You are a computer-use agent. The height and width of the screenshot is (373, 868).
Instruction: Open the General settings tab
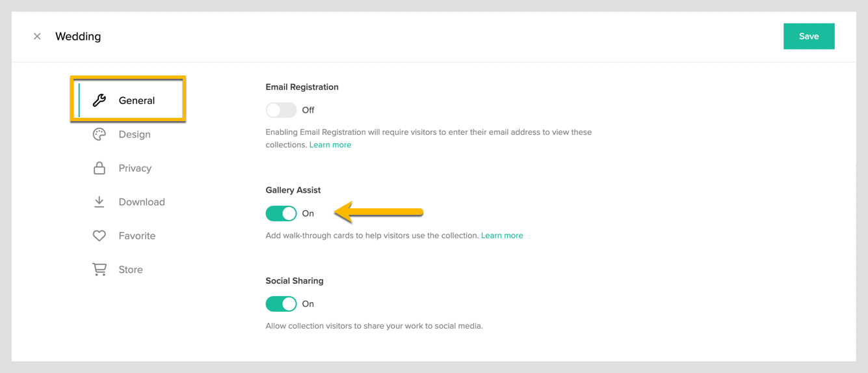(137, 100)
